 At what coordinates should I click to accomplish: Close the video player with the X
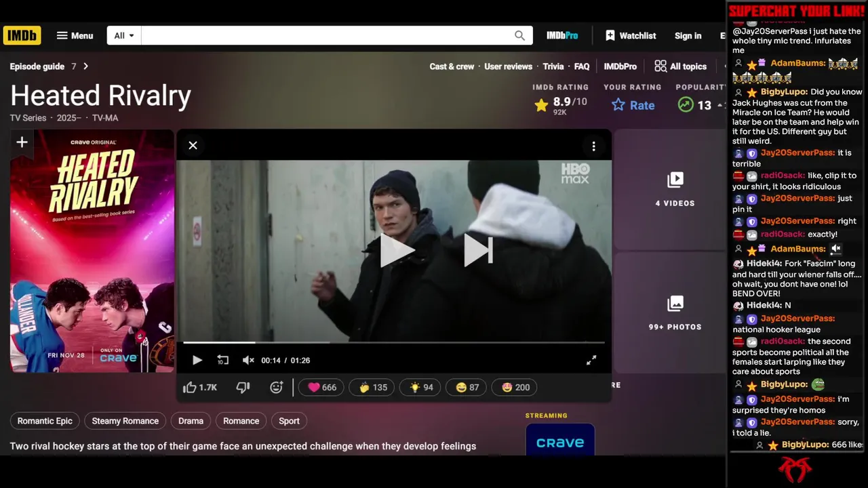(x=193, y=145)
